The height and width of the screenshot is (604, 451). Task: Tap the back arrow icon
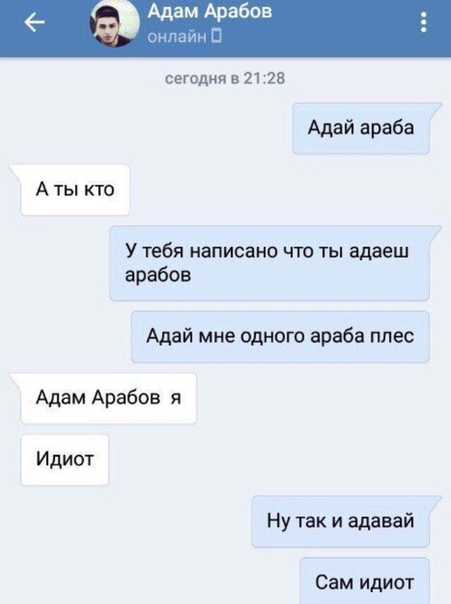point(35,22)
